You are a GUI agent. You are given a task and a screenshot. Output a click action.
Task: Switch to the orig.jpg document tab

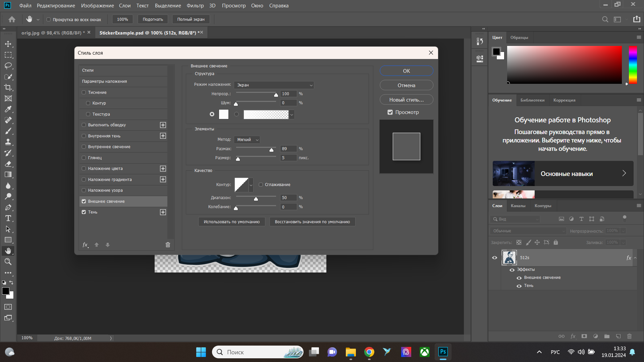click(53, 33)
